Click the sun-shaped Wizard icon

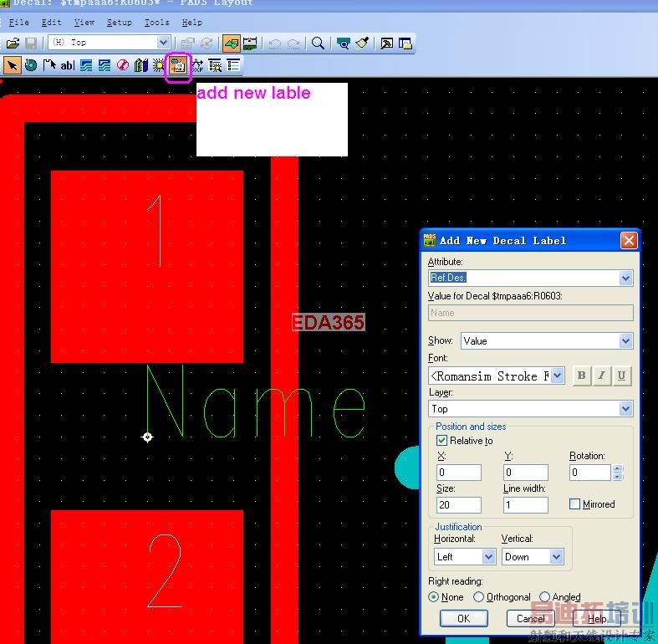tap(159, 65)
